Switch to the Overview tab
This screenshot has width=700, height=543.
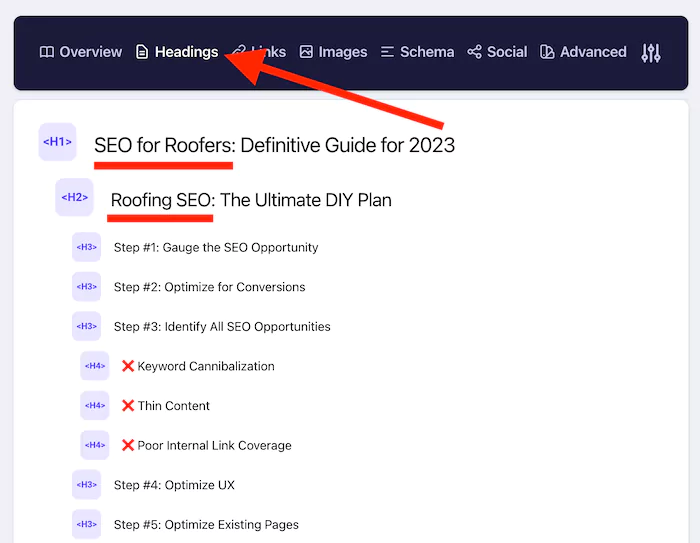point(80,52)
